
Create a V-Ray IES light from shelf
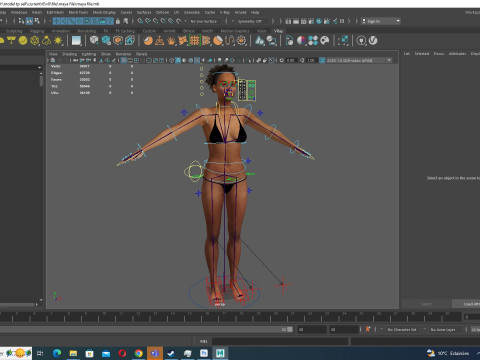[x=46, y=41]
